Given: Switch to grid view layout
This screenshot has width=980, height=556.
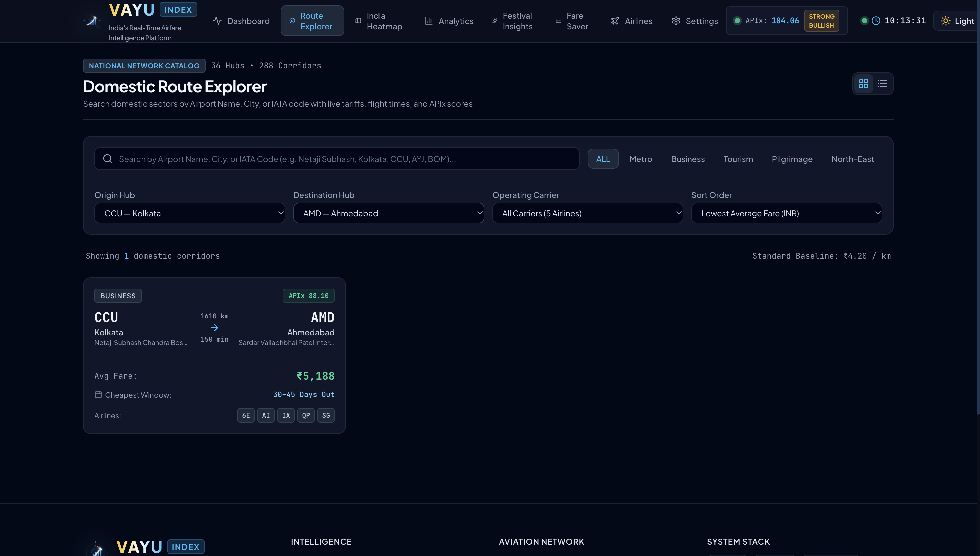Looking at the screenshot, I should [x=864, y=84].
